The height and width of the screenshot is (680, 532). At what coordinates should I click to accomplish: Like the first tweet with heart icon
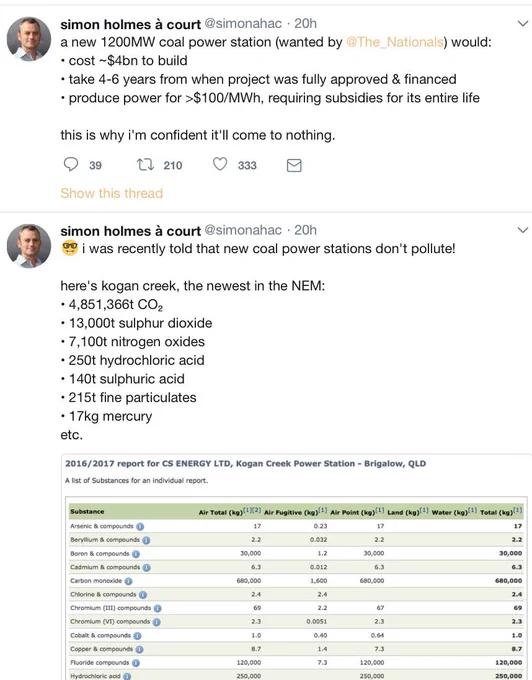click(220, 164)
